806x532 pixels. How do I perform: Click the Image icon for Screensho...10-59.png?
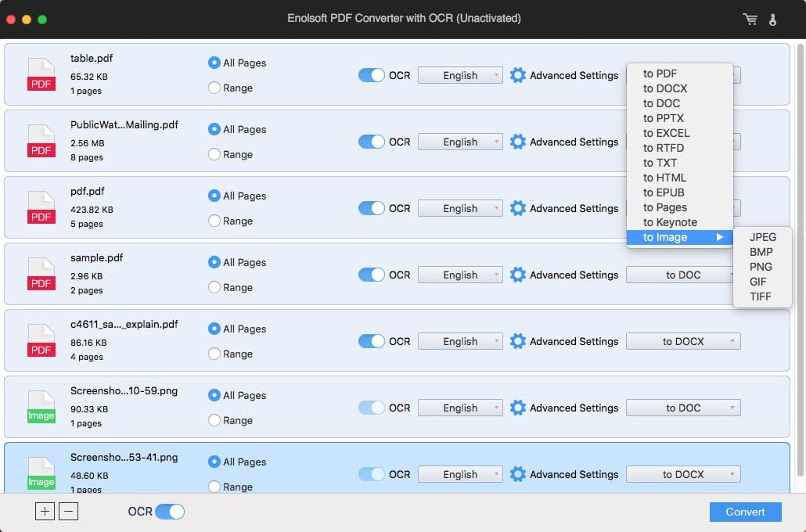pyautogui.click(x=41, y=407)
